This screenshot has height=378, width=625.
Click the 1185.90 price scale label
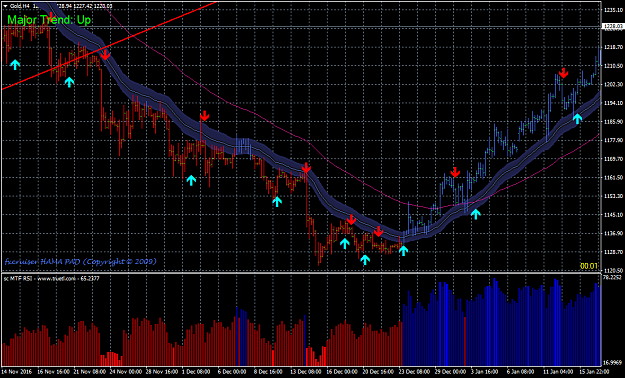tap(613, 122)
